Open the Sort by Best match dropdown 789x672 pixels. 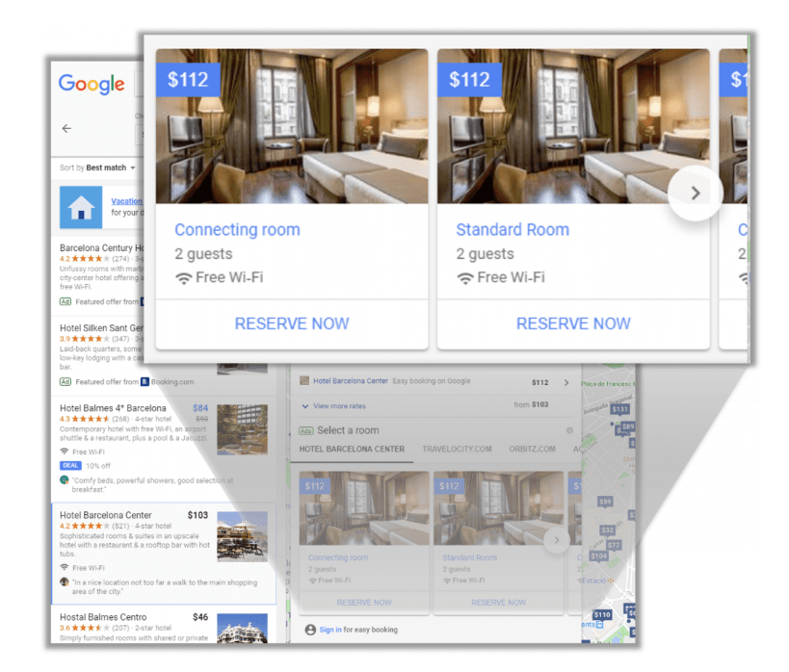pyautogui.click(x=97, y=168)
